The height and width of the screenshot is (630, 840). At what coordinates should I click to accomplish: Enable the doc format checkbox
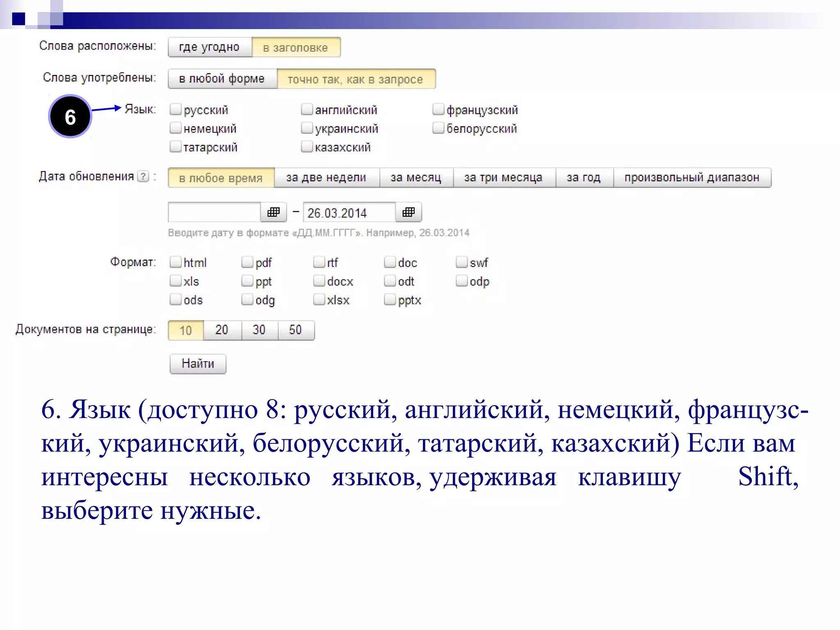point(390,262)
